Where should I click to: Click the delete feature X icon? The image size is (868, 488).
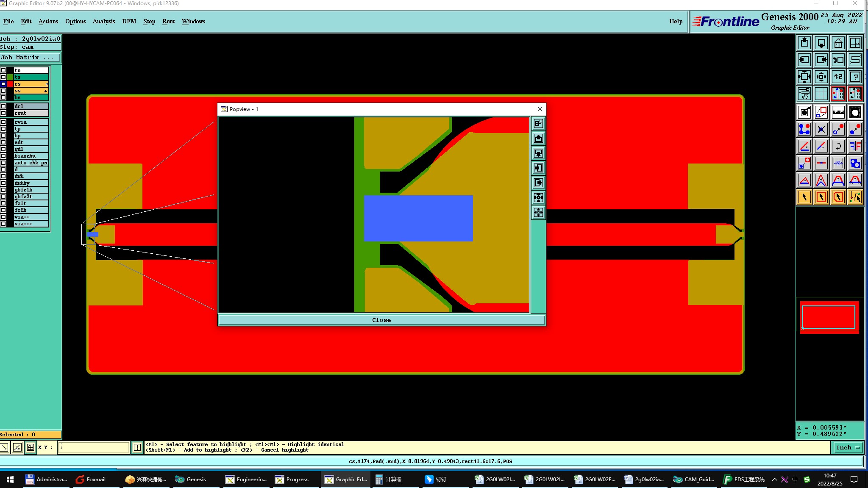coord(821,129)
